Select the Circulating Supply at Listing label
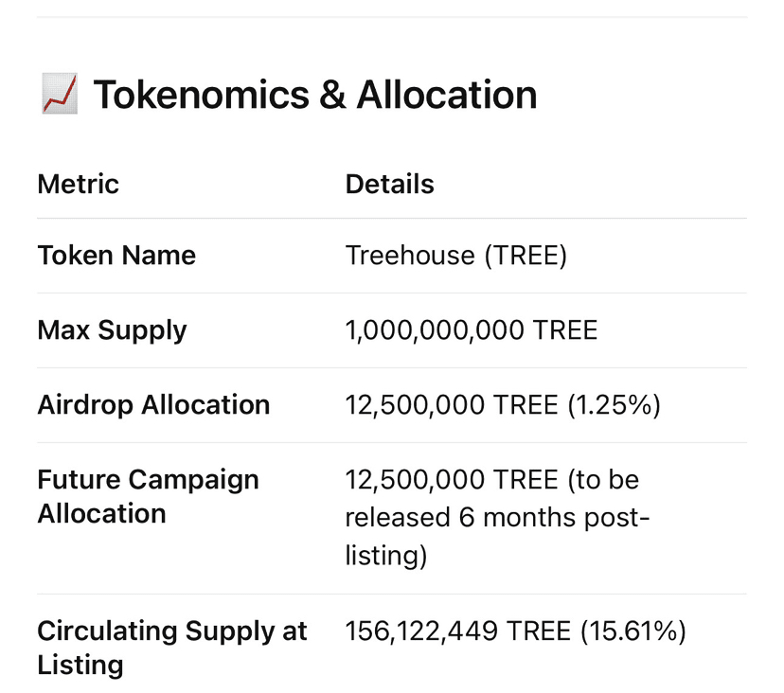 [171, 648]
